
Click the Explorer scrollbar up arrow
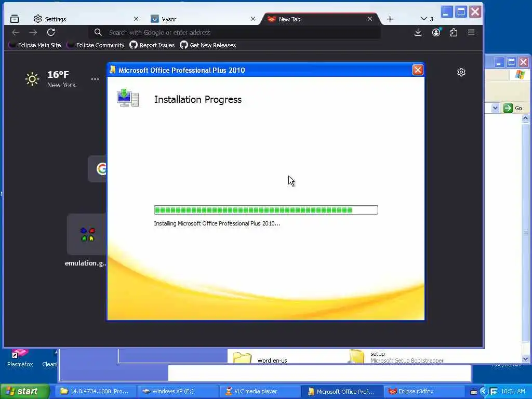(x=526, y=118)
